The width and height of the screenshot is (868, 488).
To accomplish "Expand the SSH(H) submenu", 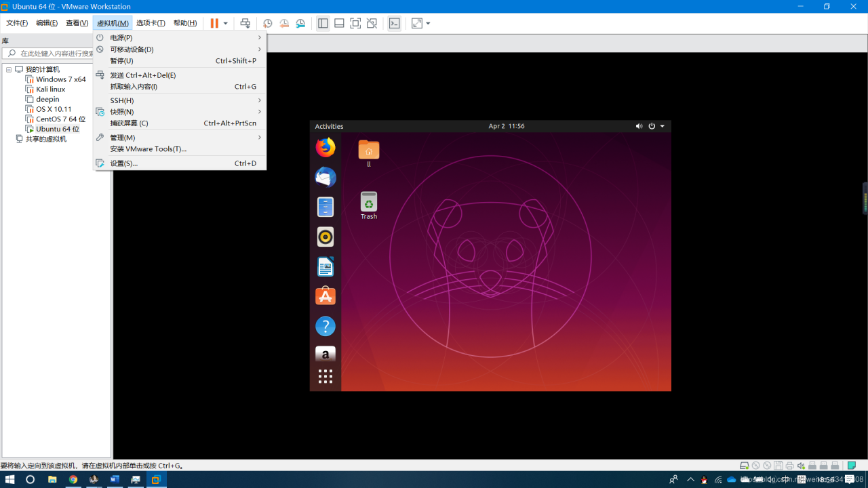I will click(x=180, y=100).
